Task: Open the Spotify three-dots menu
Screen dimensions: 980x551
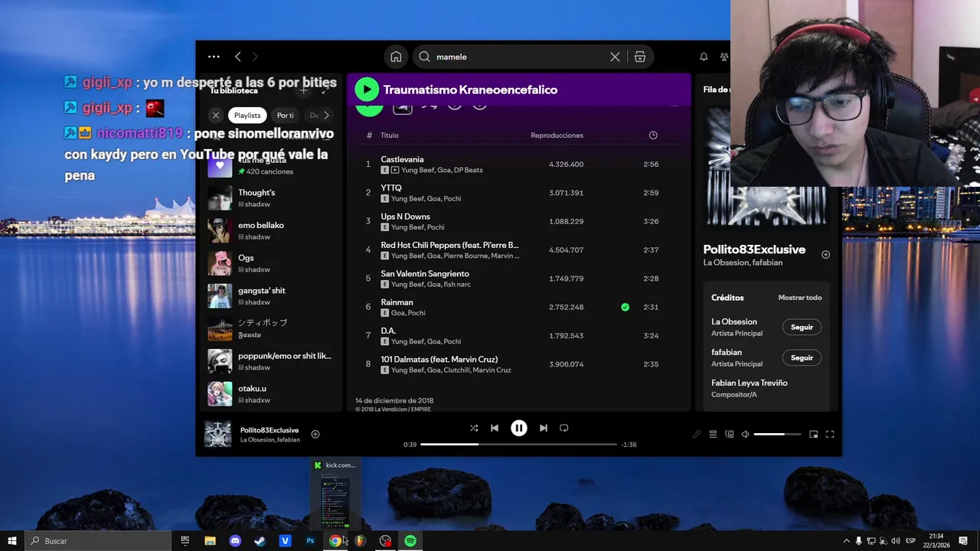Action: (214, 57)
